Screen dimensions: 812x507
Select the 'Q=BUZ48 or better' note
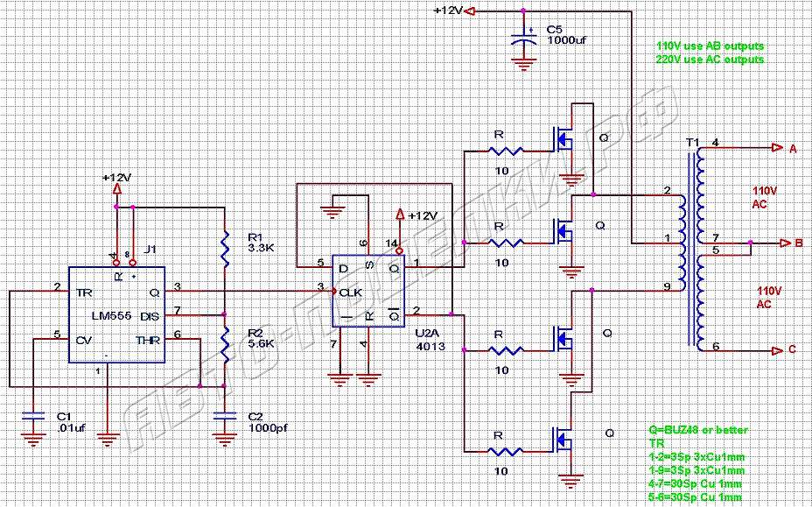click(x=698, y=430)
